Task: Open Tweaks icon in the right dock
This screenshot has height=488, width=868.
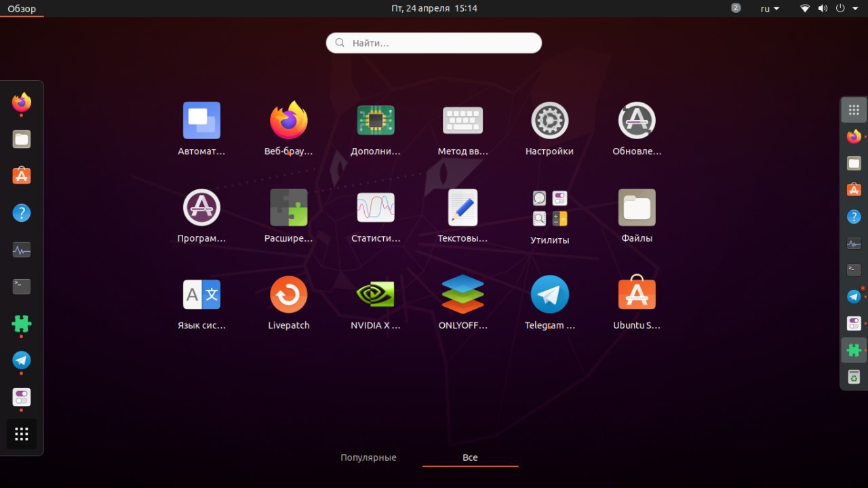Action: coord(854,323)
